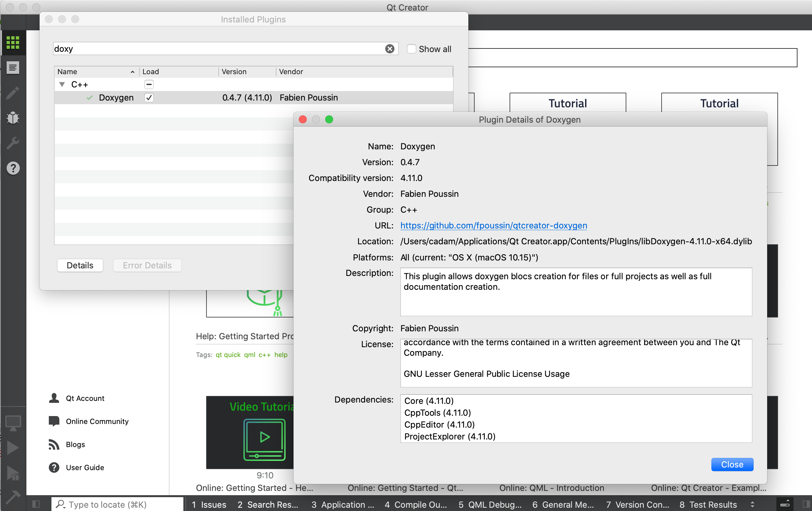Click the Qt Creator home/welcome icon
This screenshot has height=511, width=812.
[13, 43]
